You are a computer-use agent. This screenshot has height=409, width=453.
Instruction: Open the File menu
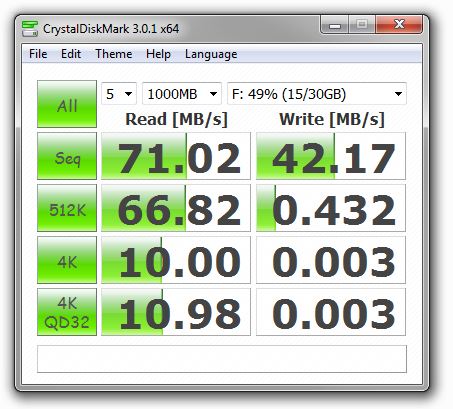(x=38, y=54)
